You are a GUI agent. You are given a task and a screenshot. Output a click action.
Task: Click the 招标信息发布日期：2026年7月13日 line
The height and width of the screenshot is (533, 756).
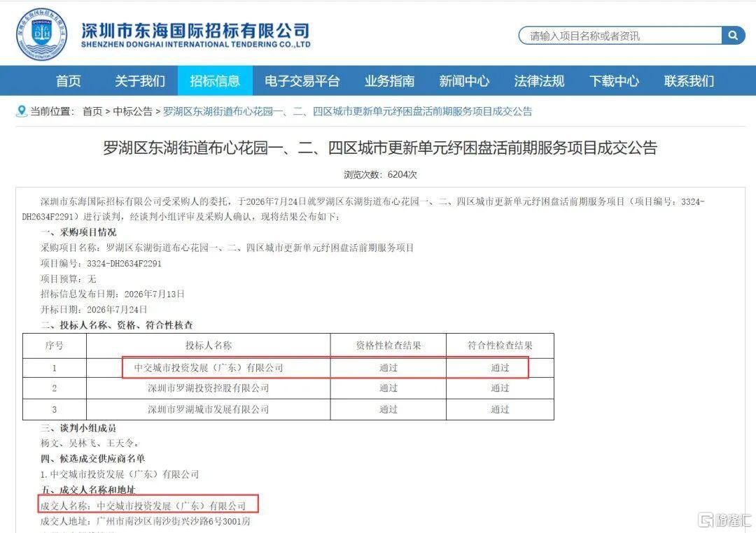tap(112, 294)
